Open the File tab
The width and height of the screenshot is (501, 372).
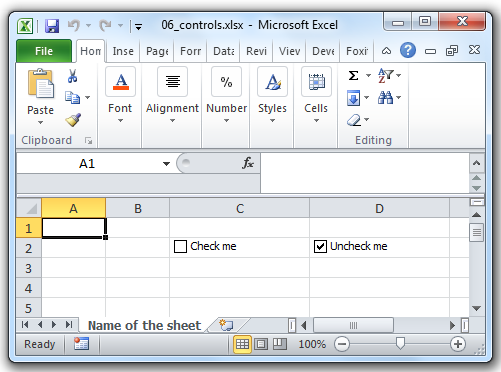click(x=44, y=51)
